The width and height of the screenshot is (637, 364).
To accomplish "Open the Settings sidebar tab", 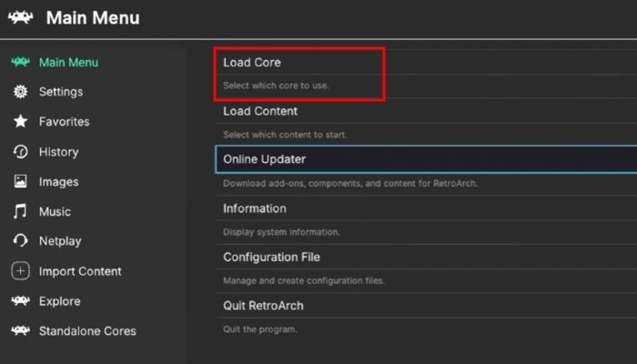I will (x=61, y=92).
